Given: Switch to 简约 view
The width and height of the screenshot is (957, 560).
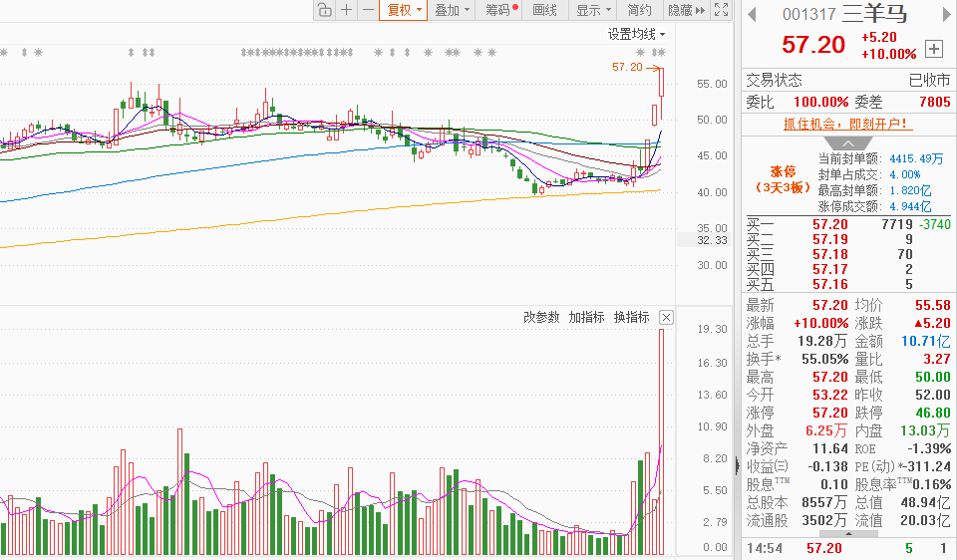Looking at the screenshot, I should pyautogui.click(x=639, y=10).
